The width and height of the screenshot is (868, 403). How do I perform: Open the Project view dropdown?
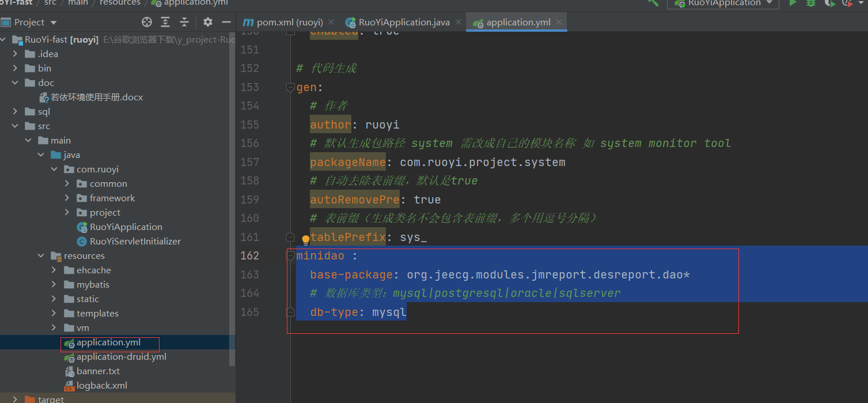point(54,22)
